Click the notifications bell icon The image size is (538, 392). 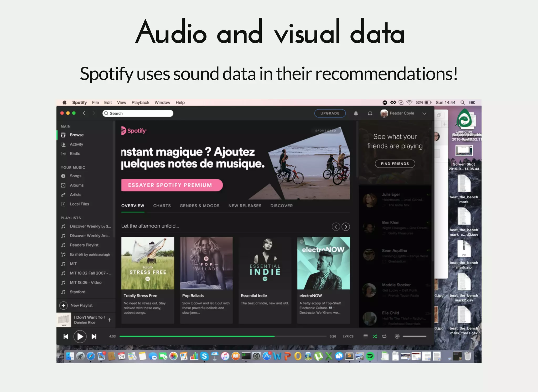click(x=356, y=113)
